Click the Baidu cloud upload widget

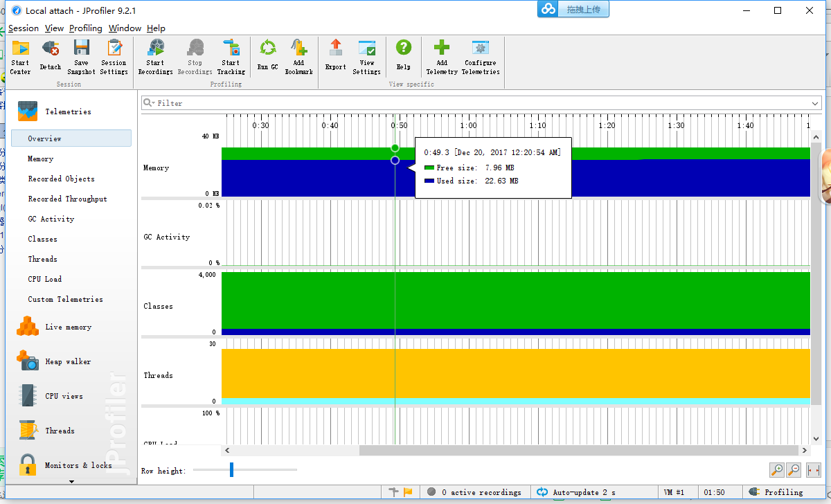(x=573, y=9)
